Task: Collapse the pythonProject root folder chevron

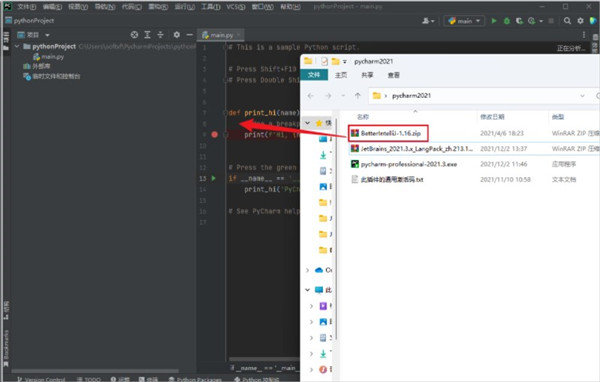Action: click(17, 46)
